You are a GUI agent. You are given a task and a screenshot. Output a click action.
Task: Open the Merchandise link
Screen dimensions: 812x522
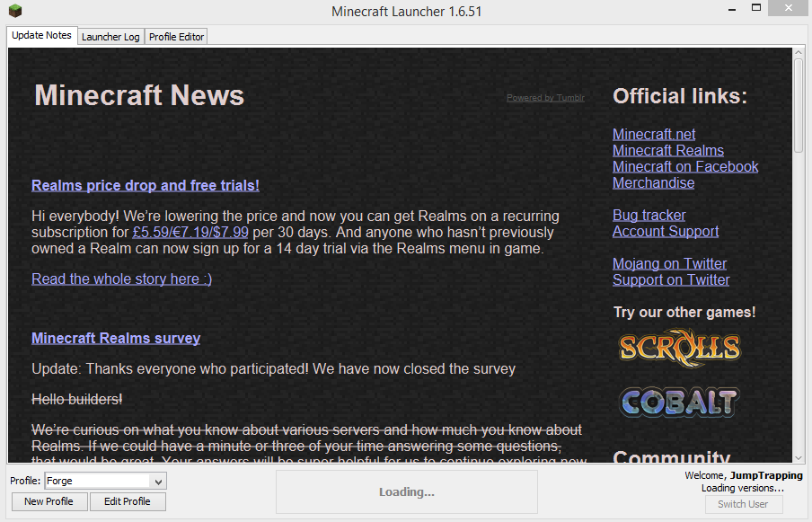(654, 182)
